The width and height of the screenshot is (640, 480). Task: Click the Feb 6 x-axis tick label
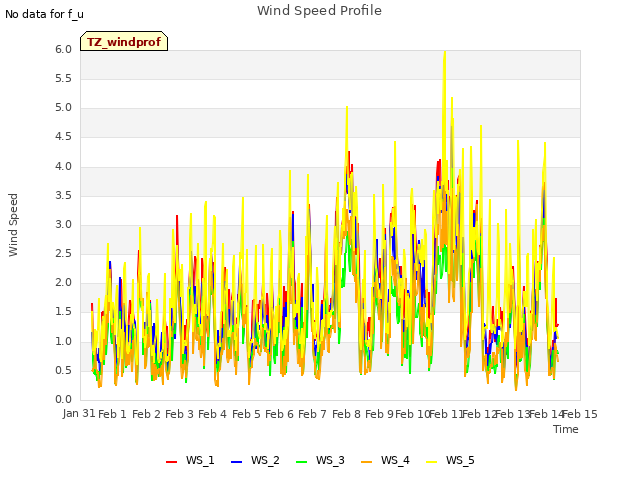(279, 414)
